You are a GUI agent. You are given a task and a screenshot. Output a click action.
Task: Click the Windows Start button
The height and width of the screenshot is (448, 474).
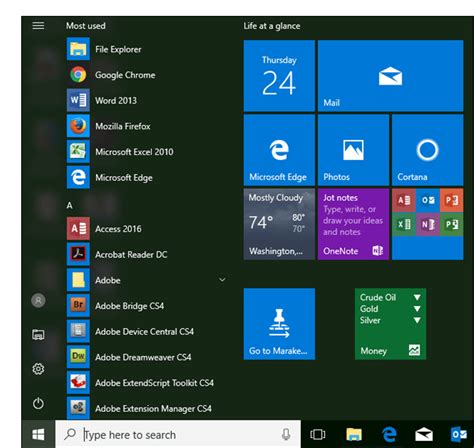tap(38, 434)
